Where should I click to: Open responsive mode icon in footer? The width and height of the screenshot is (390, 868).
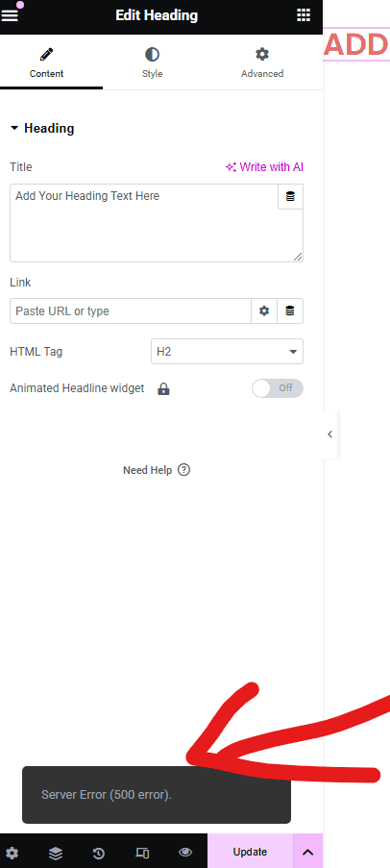pyautogui.click(x=142, y=852)
